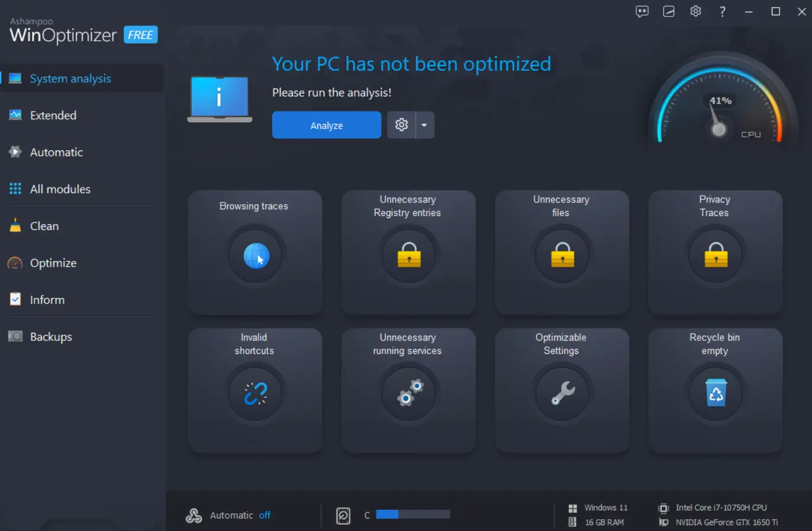Expand the Analyze options dropdown arrow
Viewport: 812px width, 531px height.
click(x=424, y=124)
